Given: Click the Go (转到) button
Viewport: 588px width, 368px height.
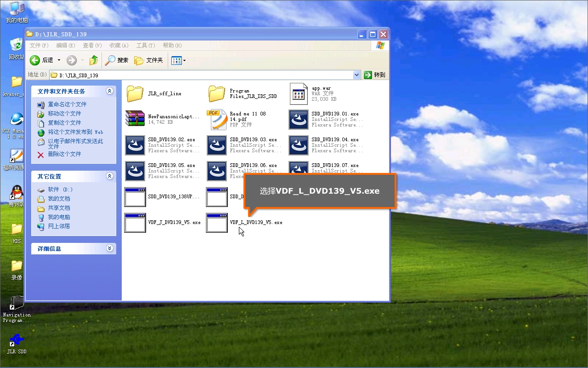Looking at the screenshot, I should pos(375,75).
